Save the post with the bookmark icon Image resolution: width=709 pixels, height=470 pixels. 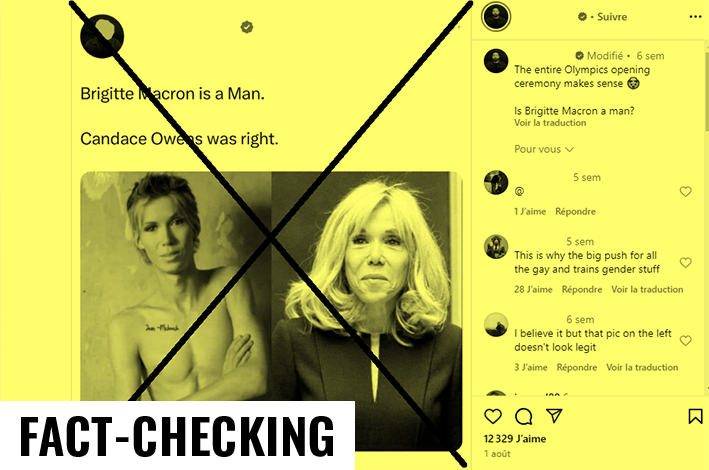(695, 416)
